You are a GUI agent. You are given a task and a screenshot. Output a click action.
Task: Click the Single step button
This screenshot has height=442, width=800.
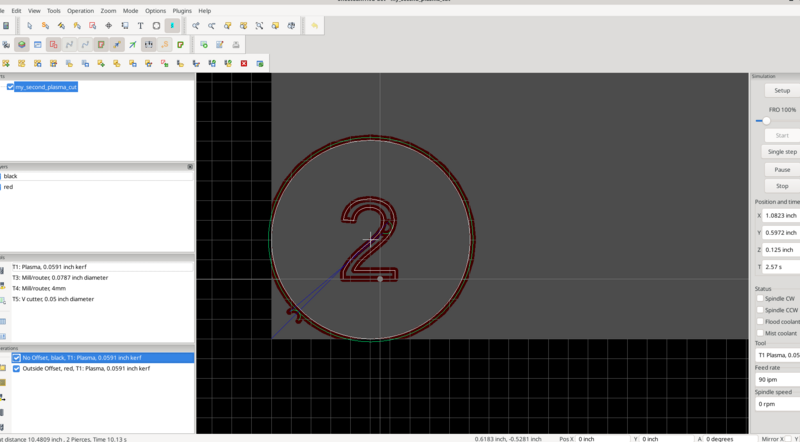pyautogui.click(x=782, y=152)
